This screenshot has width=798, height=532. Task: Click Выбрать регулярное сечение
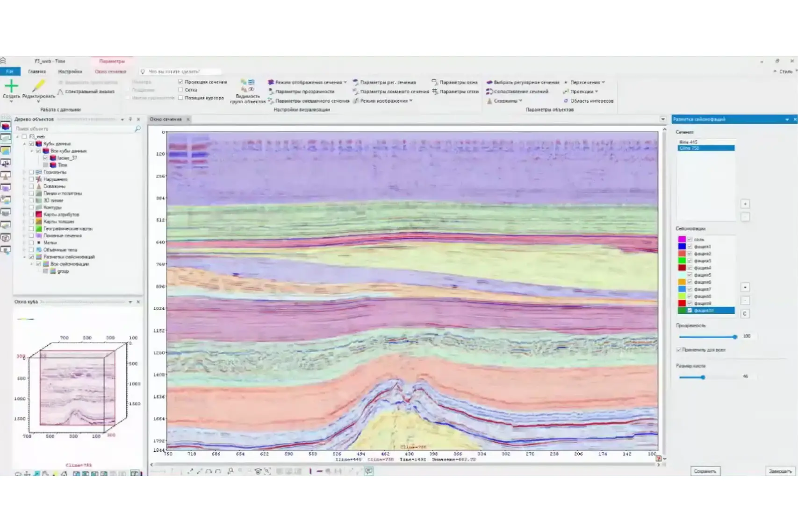pyautogui.click(x=526, y=82)
